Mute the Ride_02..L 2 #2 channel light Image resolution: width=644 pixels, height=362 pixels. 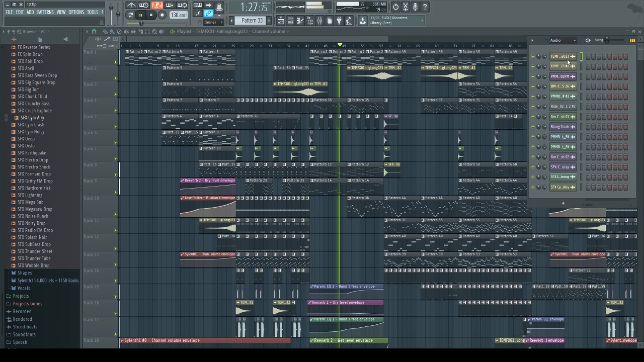click(533, 107)
